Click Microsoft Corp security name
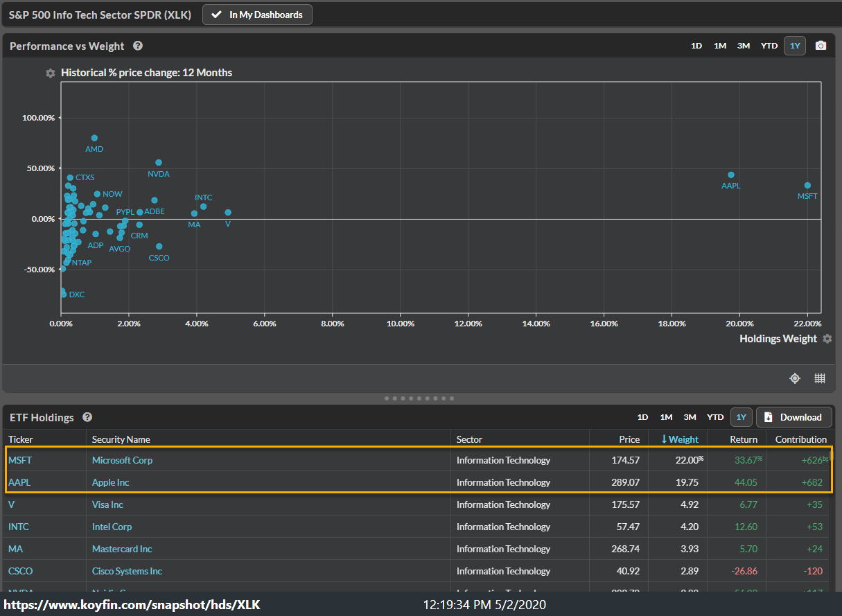Screen dimensions: 842x616 click(x=122, y=460)
